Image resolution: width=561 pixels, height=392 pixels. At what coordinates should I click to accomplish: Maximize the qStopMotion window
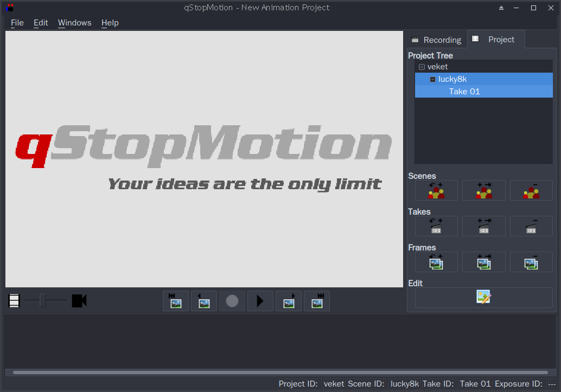click(533, 8)
